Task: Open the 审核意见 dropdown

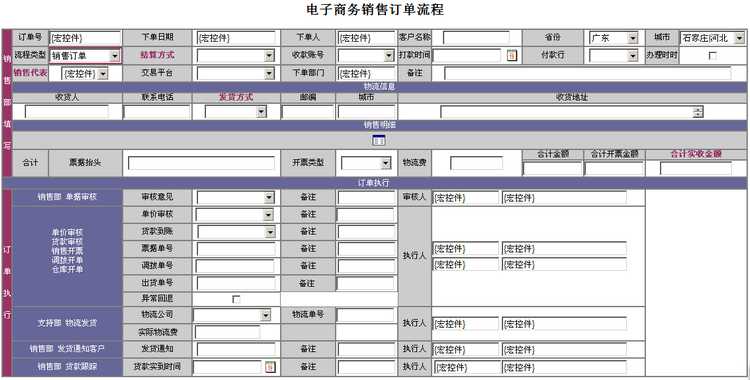Action: (x=236, y=197)
